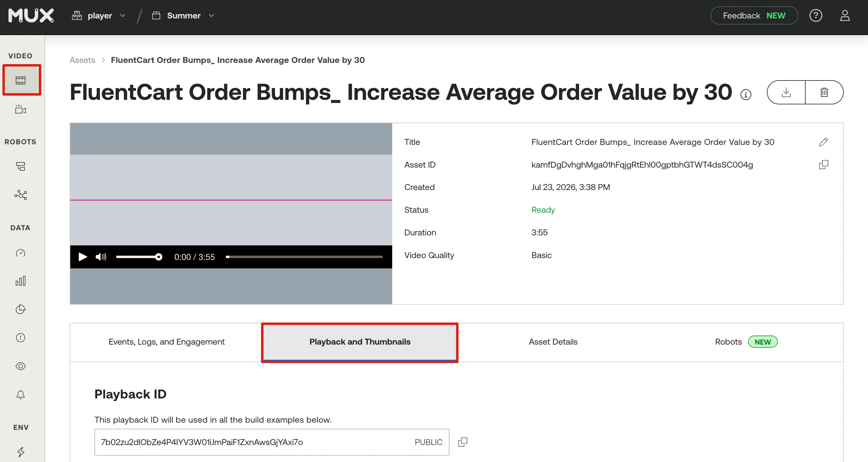Select the Playback and Thumbnails tab
The height and width of the screenshot is (462, 868).
(x=359, y=342)
